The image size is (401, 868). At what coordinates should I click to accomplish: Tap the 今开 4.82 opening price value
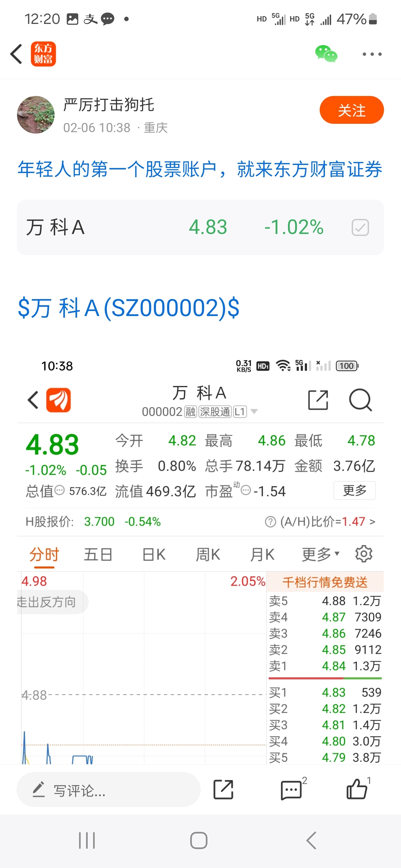182,440
